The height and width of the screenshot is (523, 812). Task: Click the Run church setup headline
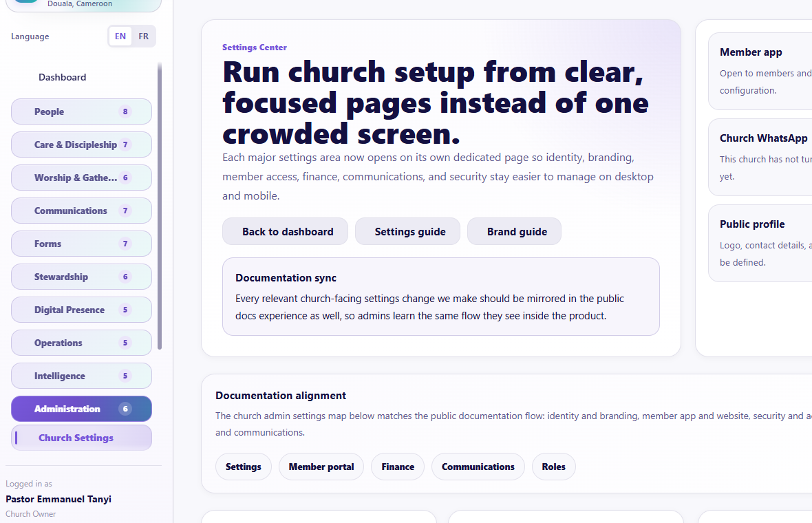436,103
